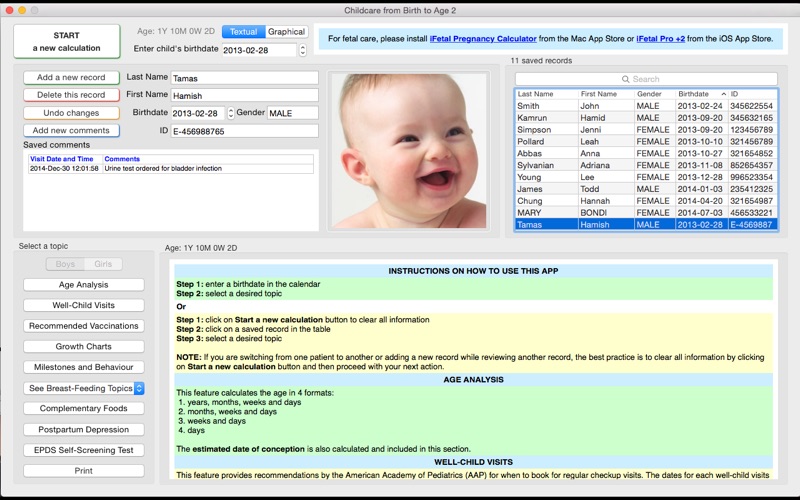Click the First Name field
800x500 pixels.
[244, 95]
